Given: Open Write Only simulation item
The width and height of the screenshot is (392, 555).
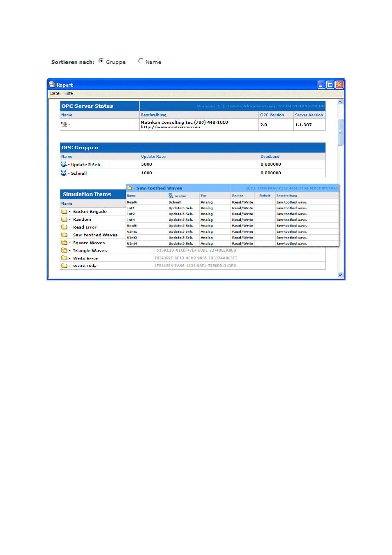Looking at the screenshot, I should 85,266.
